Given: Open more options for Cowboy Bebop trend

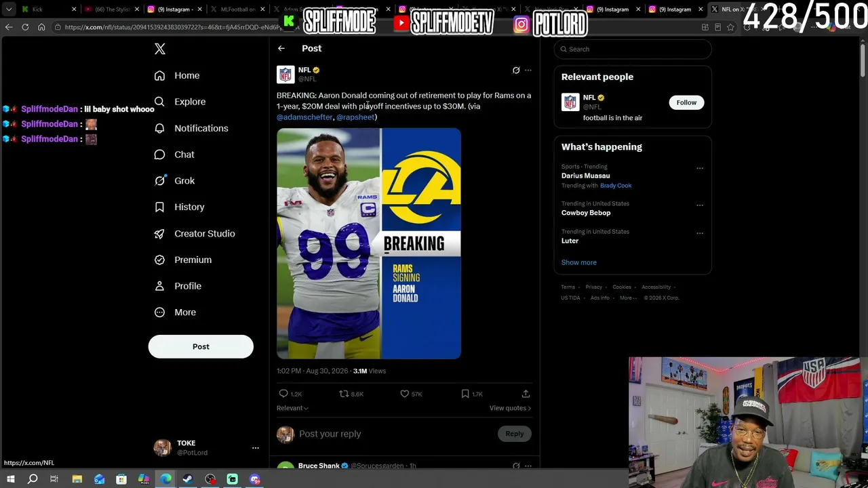Looking at the screenshot, I should point(700,205).
